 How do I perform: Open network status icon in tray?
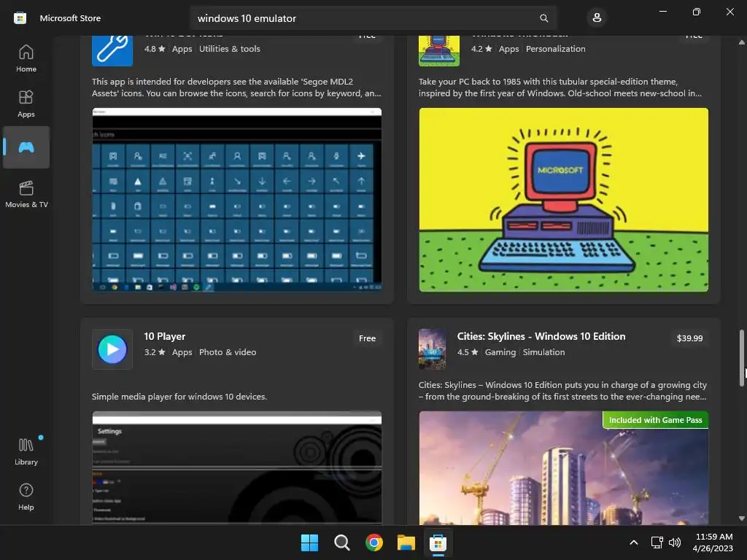(x=657, y=542)
